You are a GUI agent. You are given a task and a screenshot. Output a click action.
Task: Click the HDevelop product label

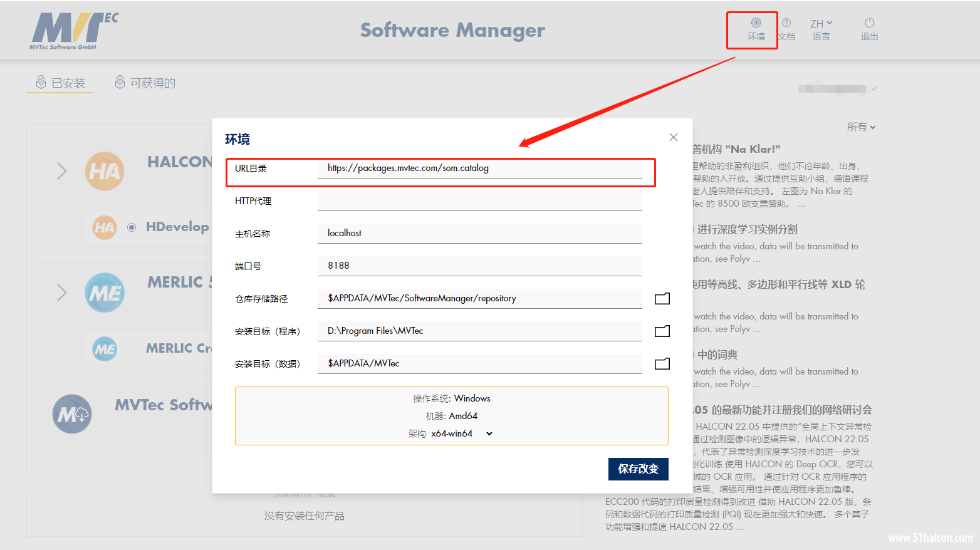(x=177, y=227)
